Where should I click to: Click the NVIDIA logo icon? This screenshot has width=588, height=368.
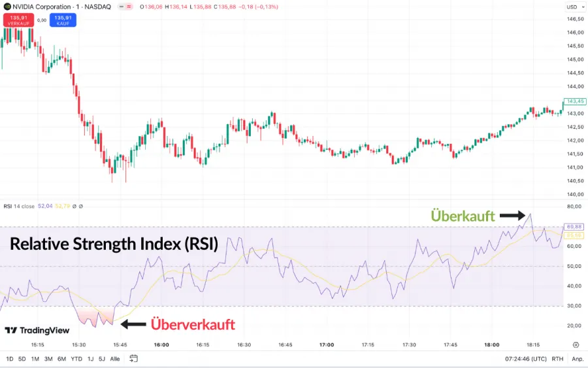[x=7, y=7]
